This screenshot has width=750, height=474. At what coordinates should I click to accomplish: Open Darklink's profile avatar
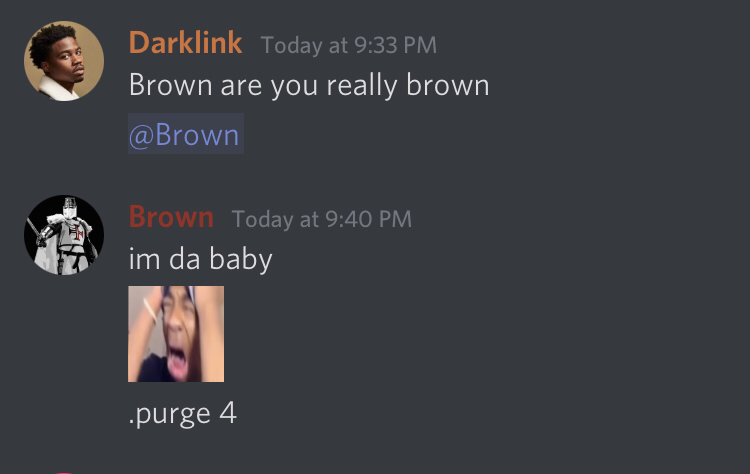[x=64, y=61]
